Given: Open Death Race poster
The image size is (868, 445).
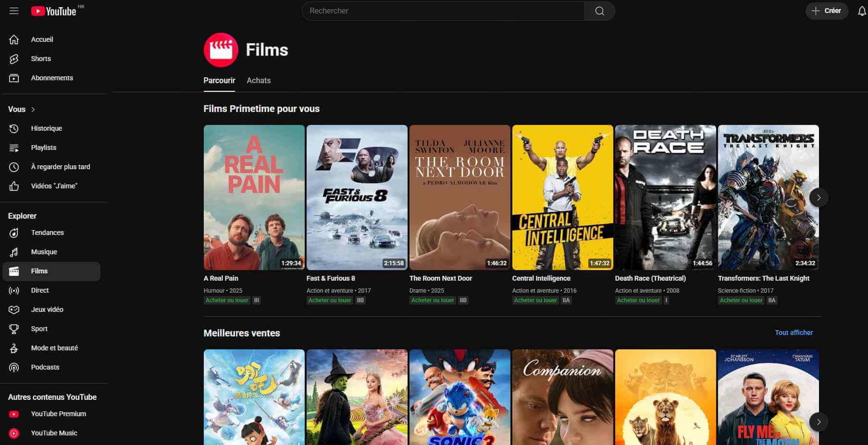Looking at the screenshot, I should pyautogui.click(x=666, y=198).
